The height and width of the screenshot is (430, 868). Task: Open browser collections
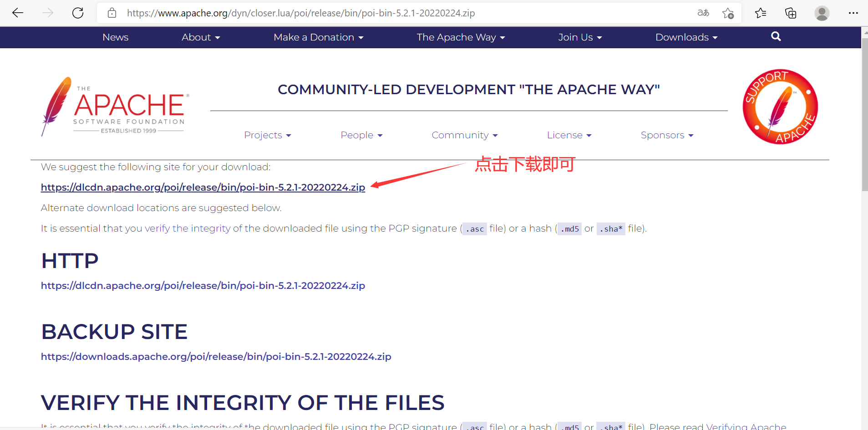pos(791,13)
